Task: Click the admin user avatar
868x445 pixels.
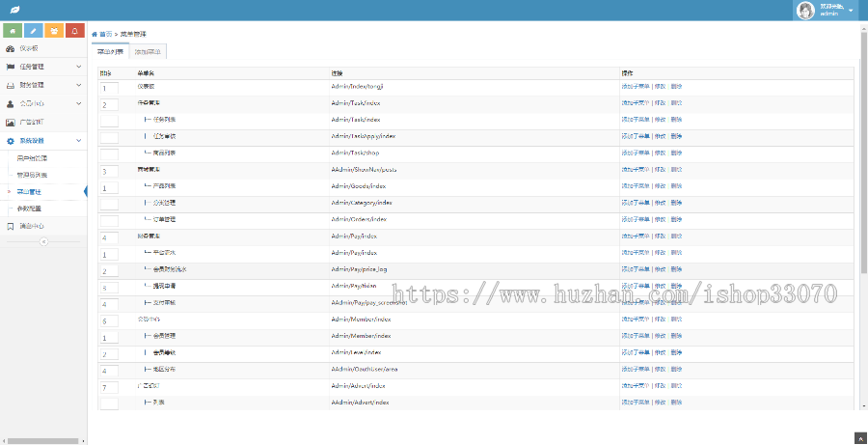Action: point(805,10)
